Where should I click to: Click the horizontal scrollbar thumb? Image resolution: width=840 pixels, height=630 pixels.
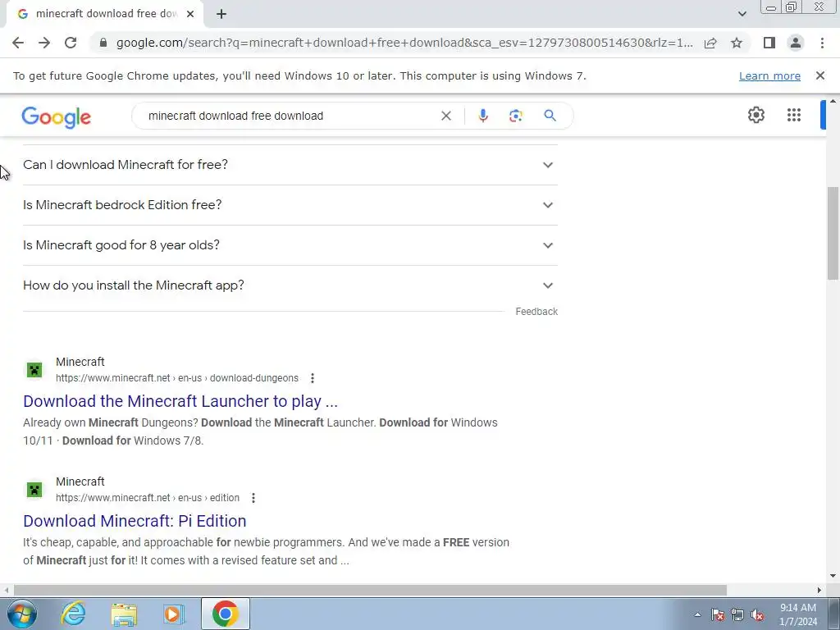(x=370, y=590)
